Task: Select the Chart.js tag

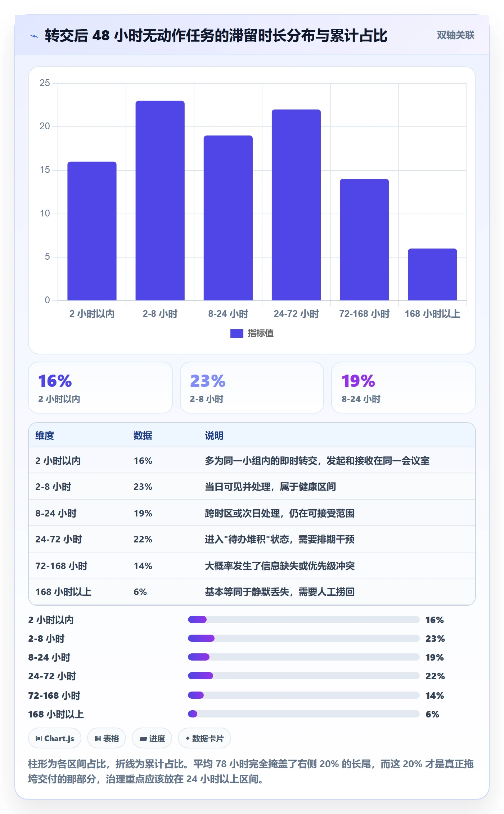Action: (55, 738)
